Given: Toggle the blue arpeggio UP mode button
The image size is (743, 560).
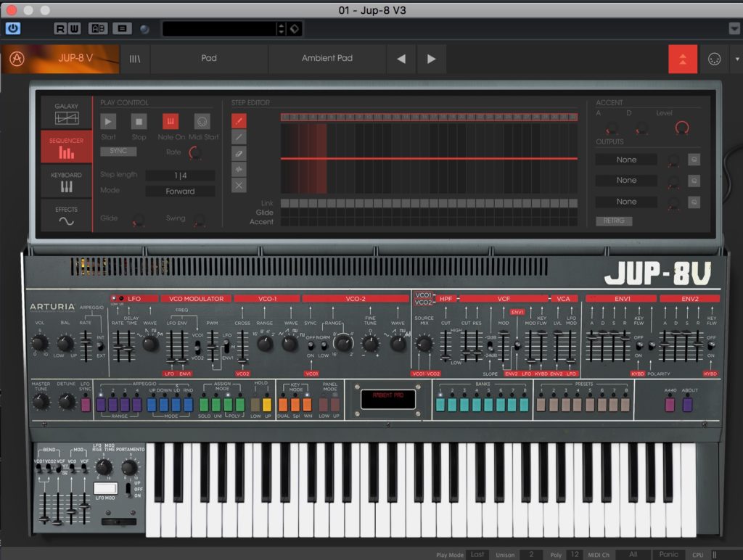Looking at the screenshot, I should [x=152, y=405].
